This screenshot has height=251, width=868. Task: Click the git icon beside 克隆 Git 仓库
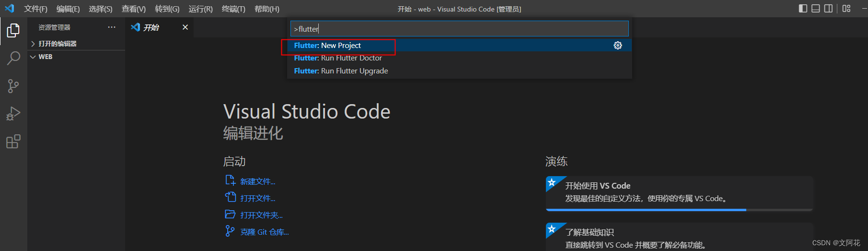tap(230, 231)
